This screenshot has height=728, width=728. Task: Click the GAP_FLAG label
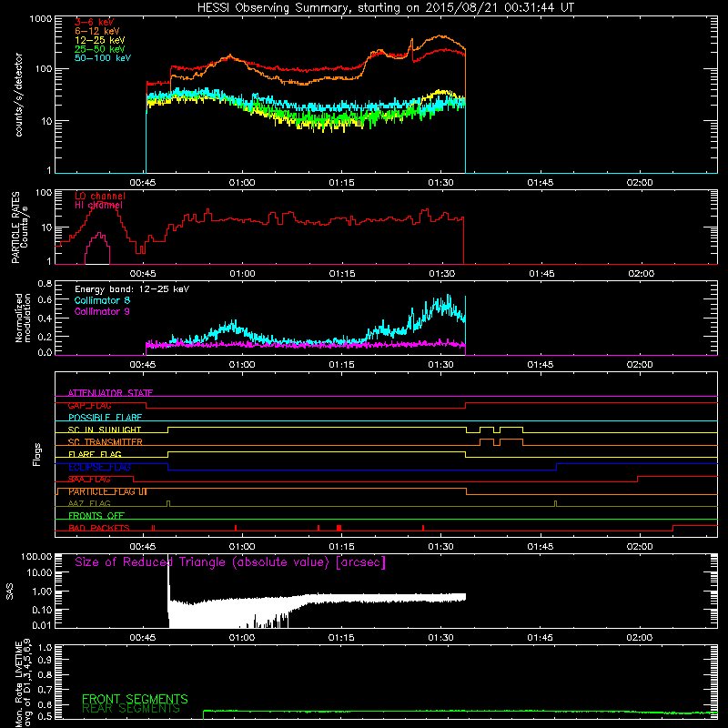click(89, 405)
